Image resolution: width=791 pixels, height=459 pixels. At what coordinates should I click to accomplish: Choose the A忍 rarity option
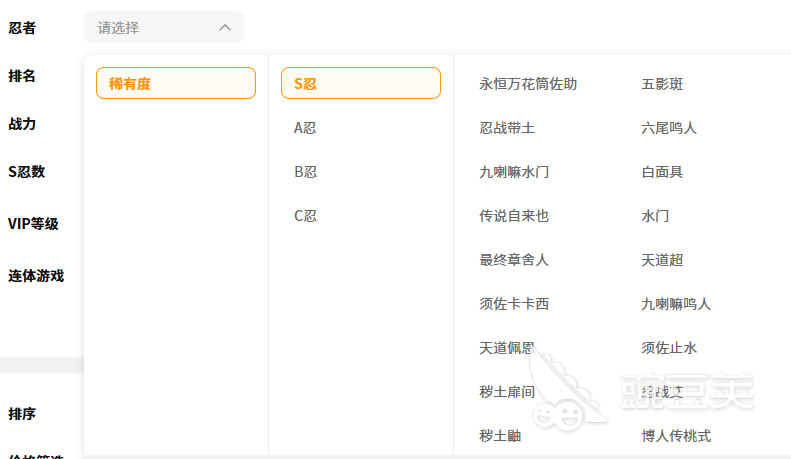tap(305, 128)
